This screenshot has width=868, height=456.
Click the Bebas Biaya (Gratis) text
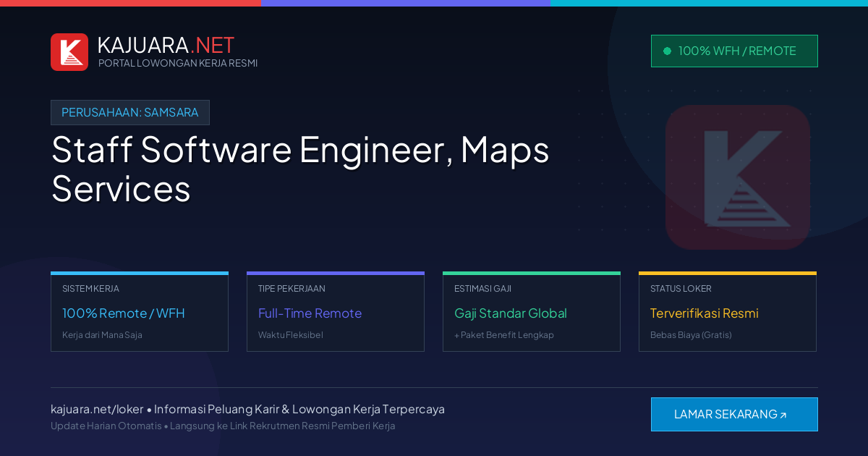tap(691, 335)
